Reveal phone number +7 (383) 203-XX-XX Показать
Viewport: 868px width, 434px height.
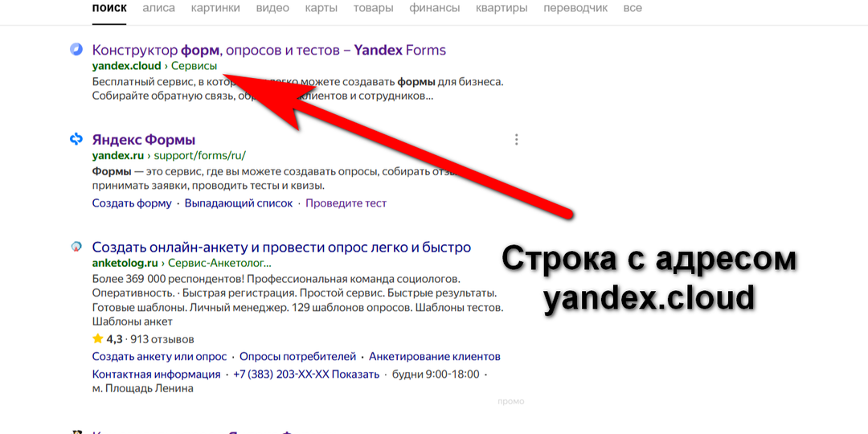click(306, 375)
